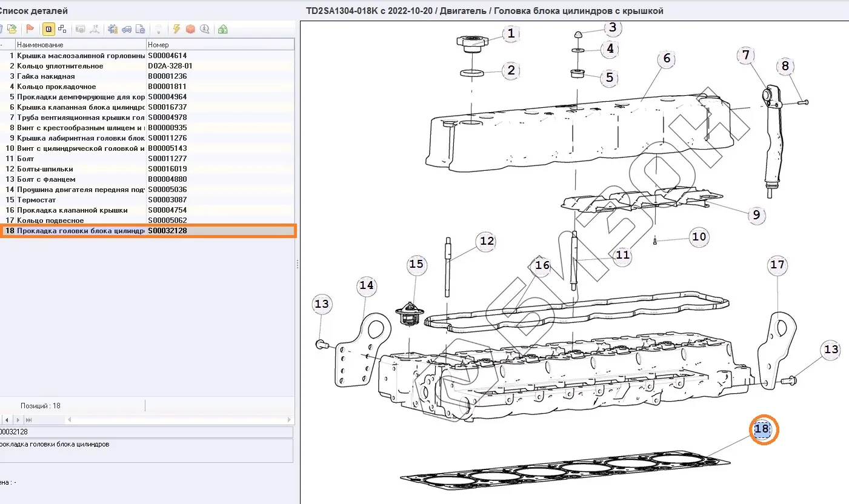Click the horizontal scrollbar right arrow
849x504 pixels.
click(x=290, y=420)
